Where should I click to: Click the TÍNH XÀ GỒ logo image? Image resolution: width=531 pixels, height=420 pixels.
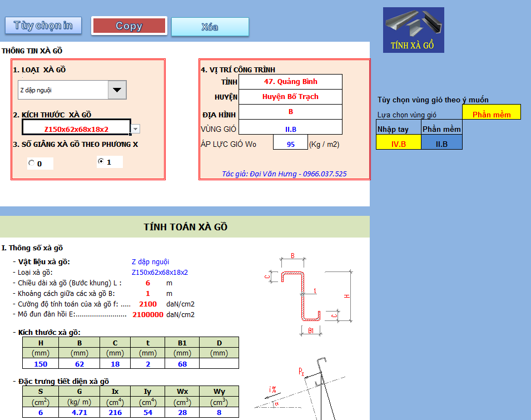pos(414,30)
